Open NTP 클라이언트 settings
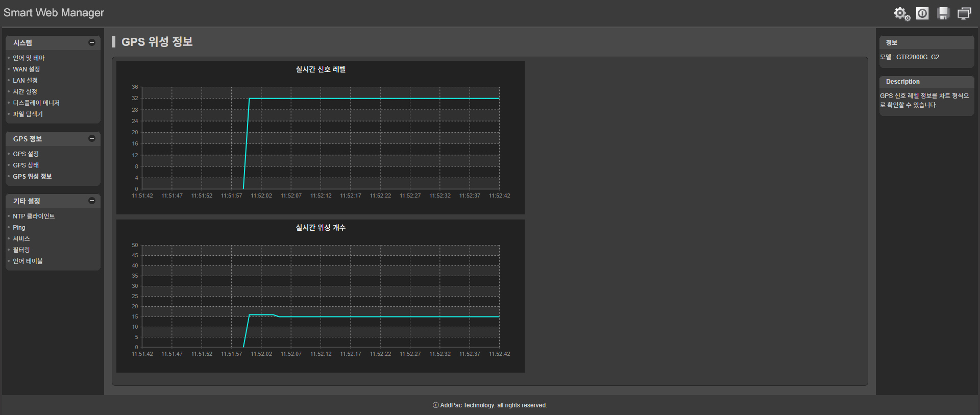Screen dimensions: 980x415 click(34, 216)
